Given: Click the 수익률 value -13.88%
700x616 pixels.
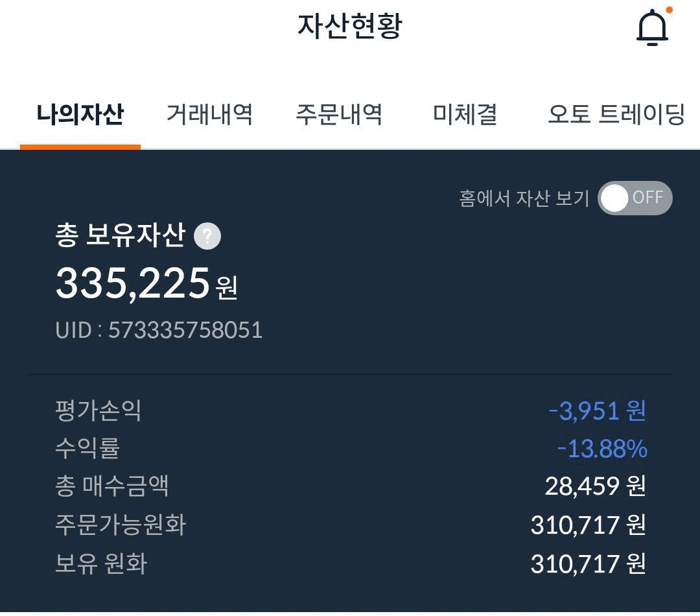Looking at the screenshot, I should [x=602, y=449].
